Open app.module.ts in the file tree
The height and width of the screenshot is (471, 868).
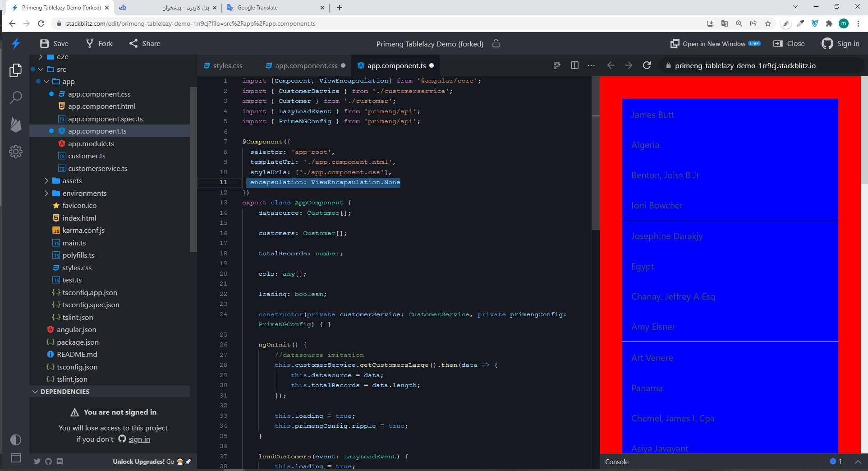91,143
